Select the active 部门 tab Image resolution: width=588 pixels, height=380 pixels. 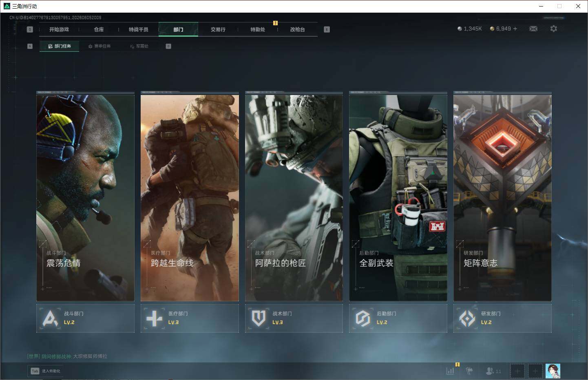click(178, 29)
